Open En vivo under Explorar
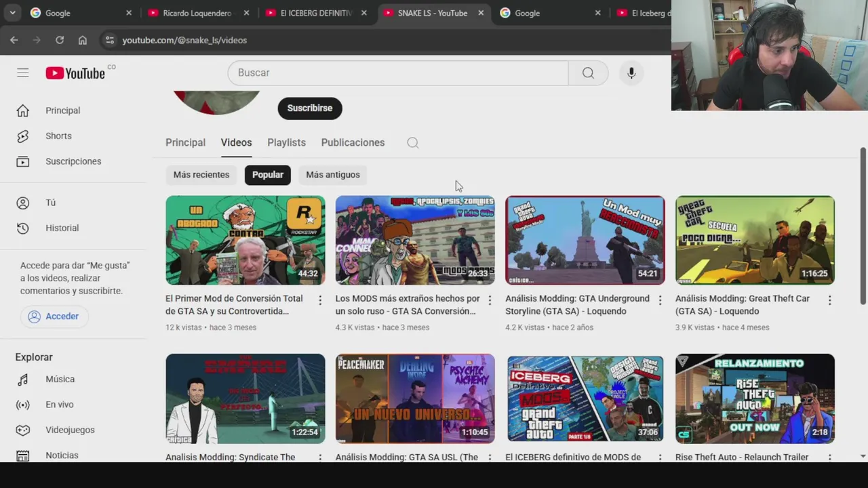868x488 pixels. pos(59,405)
